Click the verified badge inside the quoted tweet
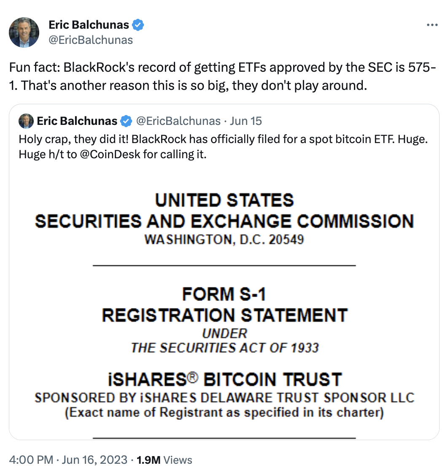448x476 pixels. pos(126,122)
